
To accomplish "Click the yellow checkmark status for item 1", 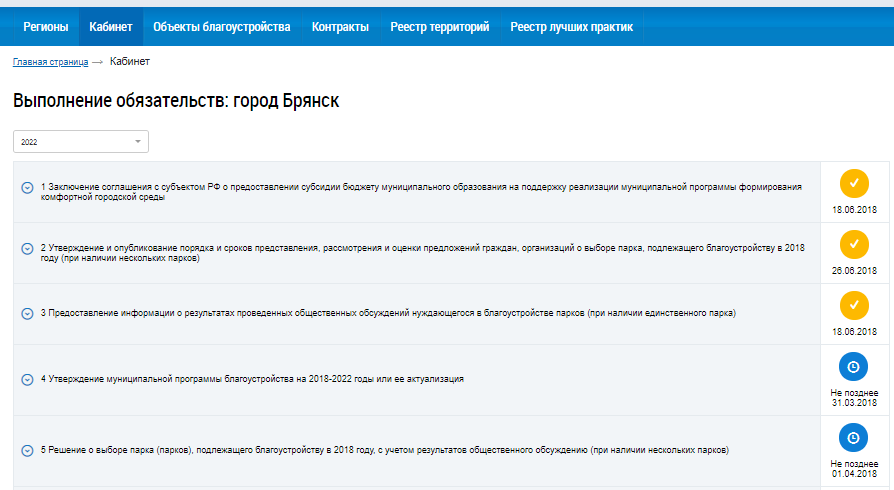I will 853,184.
